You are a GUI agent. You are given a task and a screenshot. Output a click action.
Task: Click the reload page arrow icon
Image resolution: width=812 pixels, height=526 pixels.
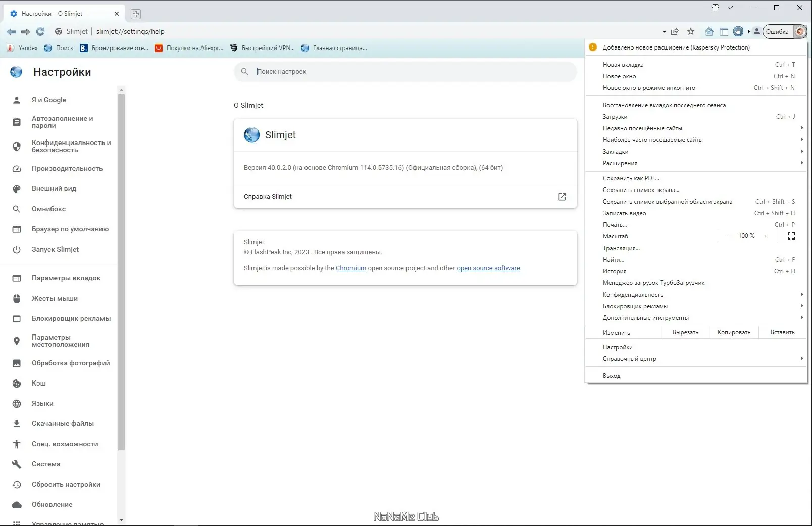pos(40,31)
